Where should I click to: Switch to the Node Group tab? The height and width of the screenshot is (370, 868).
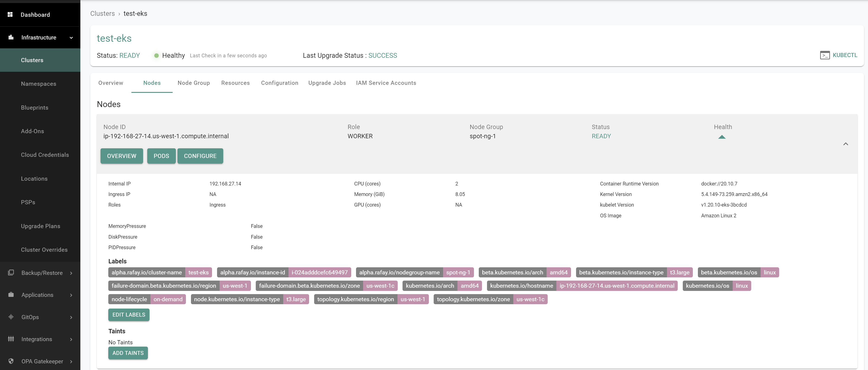(x=193, y=83)
